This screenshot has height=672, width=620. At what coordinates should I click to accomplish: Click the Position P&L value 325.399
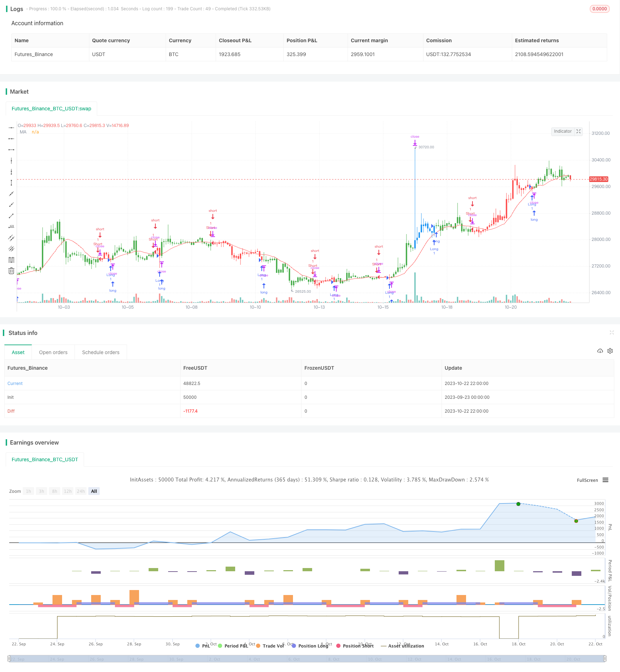click(296, 54)
